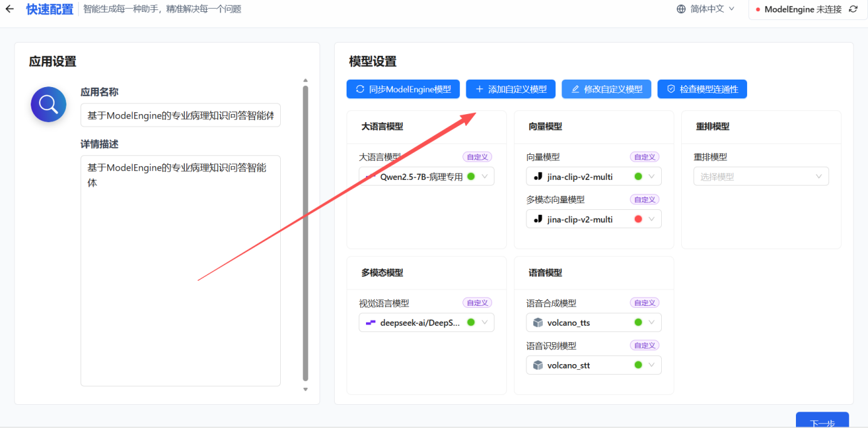This screenshot has width=868, height=428.
Task: Click the 下一步 button
Action: [822, 420]
